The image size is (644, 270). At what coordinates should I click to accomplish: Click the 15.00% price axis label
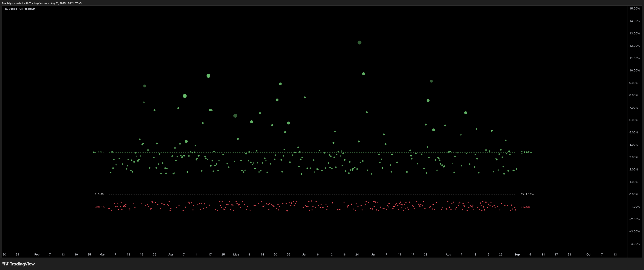tap(635, 9)
